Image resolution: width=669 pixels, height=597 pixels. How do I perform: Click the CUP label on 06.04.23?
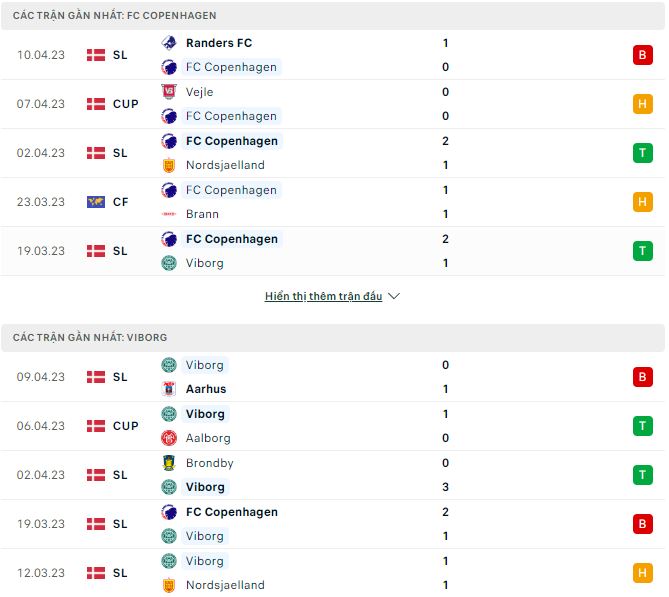pyautogui.click(x=126, y=426)
